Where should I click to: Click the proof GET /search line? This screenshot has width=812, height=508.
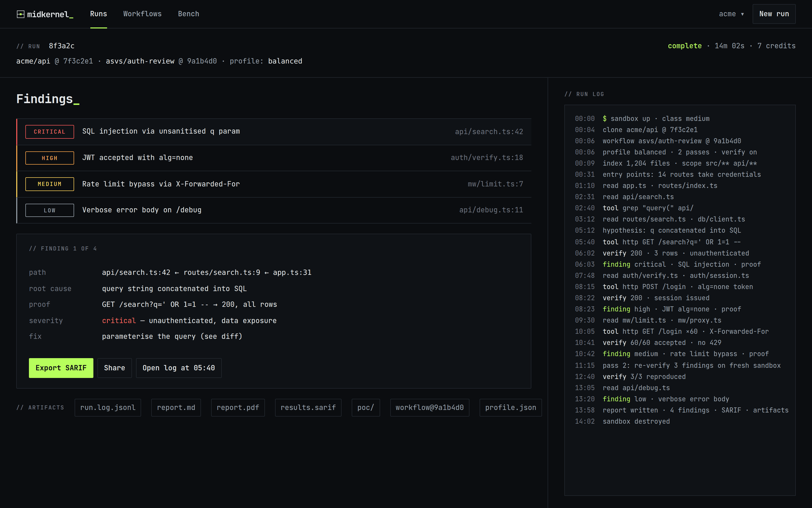[x=190, y=304]
